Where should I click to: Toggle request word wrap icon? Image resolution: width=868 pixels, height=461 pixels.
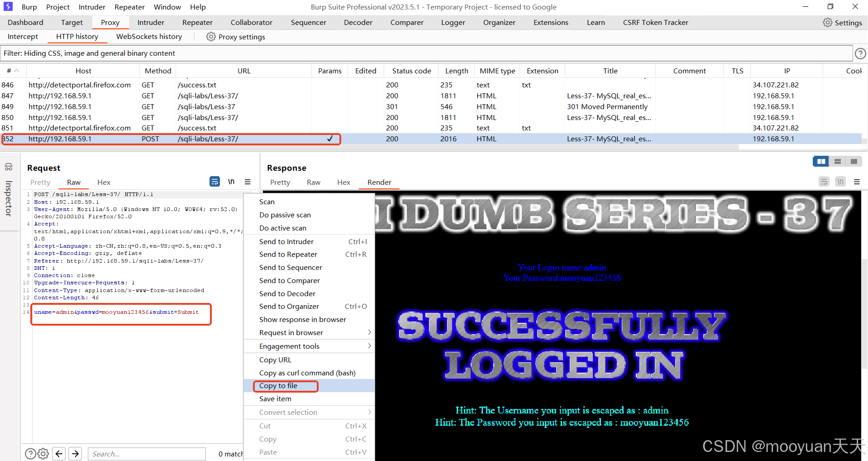(215, 182)
